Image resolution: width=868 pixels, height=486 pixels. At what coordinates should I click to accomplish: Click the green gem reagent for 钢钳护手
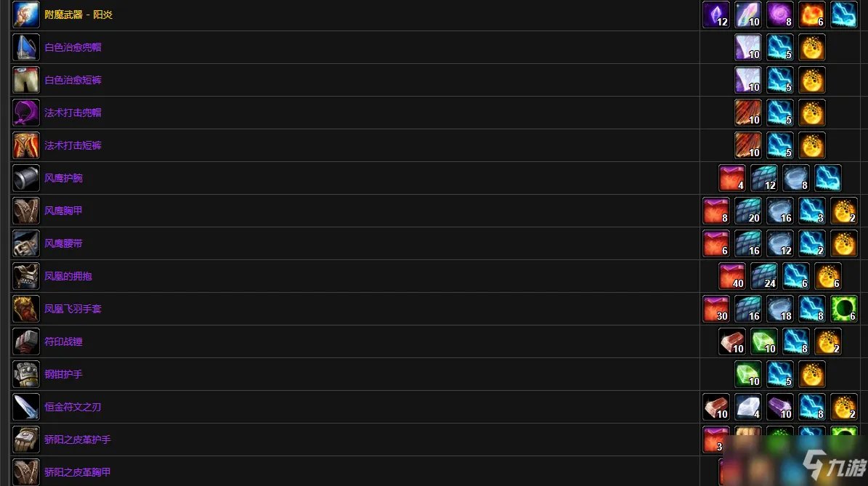click(748, 374)
